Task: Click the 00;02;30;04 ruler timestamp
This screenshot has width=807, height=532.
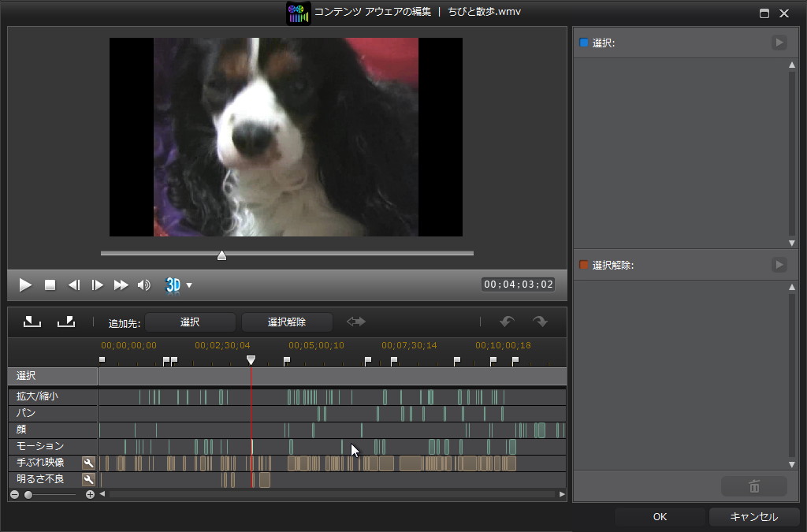Action: [222, 345]
